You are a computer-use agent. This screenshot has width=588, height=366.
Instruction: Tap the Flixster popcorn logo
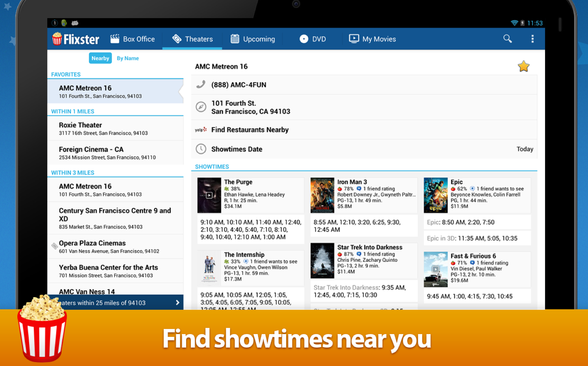coord(76,39)
